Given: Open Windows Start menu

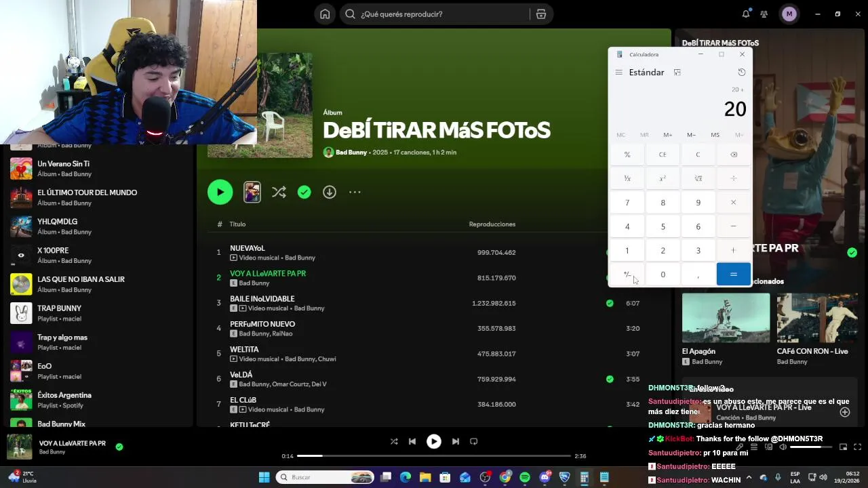Looking at the screenshot, I should point(264,477).
